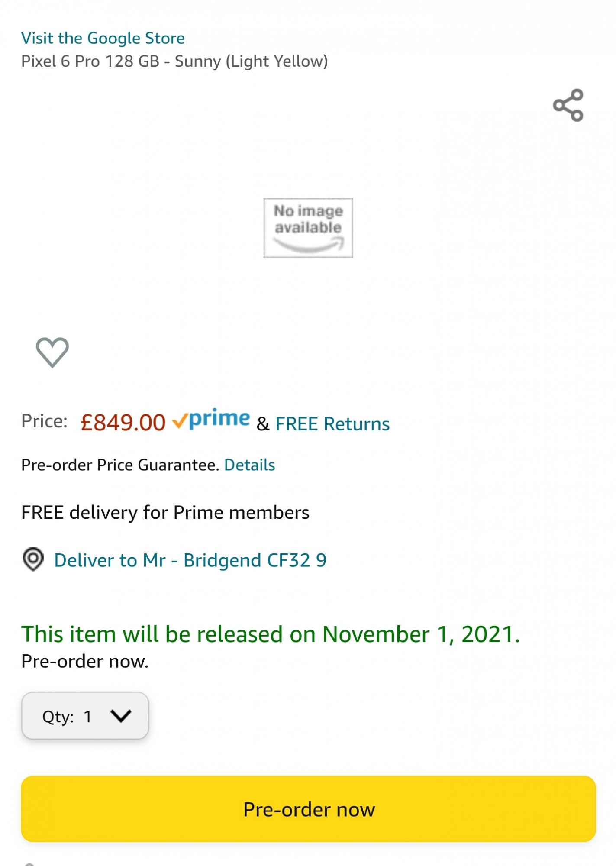Tap the 'Price:' label
Viewport: 616px width, 866px height.
click(x=44, y=421)
